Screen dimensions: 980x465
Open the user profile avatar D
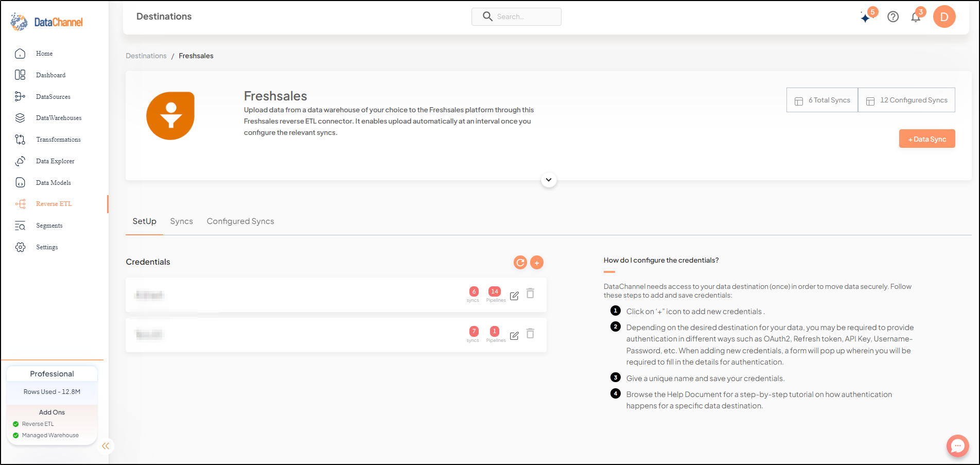pyautogui.click(x=944, y=17)
